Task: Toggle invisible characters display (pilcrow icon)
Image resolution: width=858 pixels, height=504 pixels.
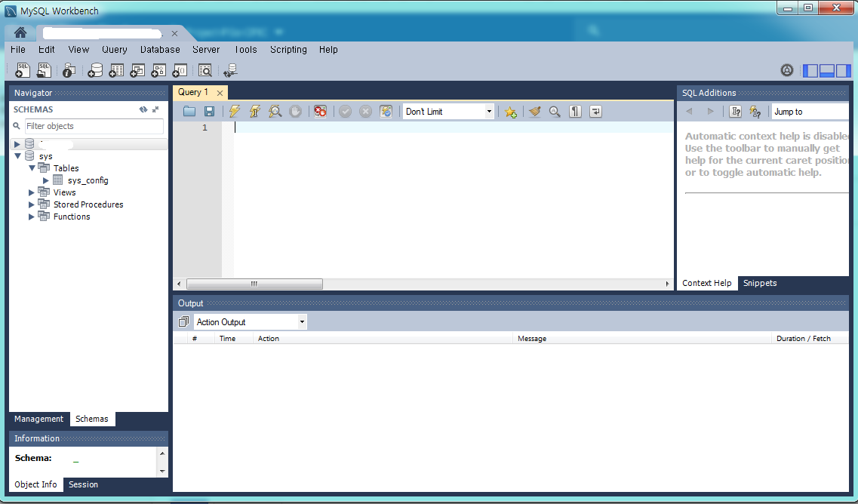Action: pos(575,112)
